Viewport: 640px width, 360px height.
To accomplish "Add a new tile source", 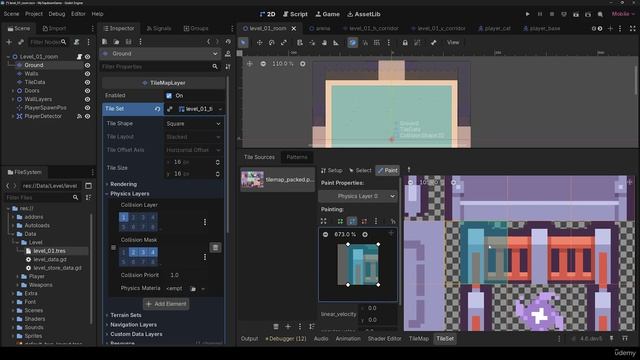I will click(288, 327).
